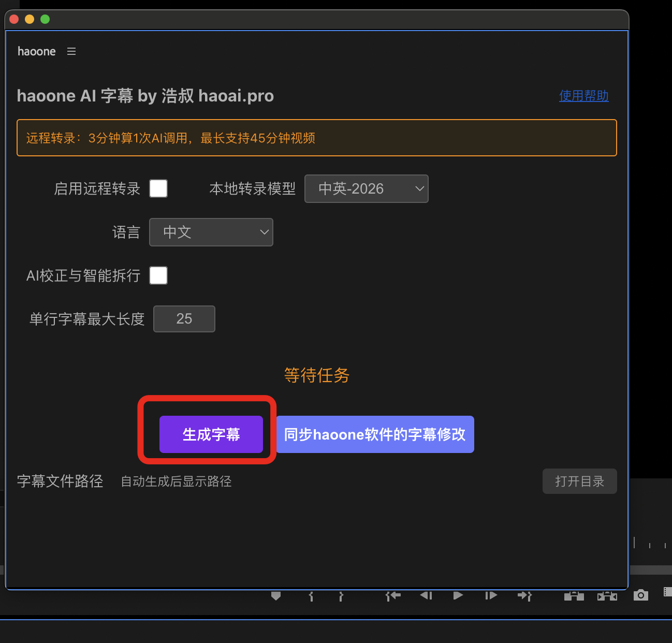Click the Step Back one frame icon
The image size is (672, 643).
(x=426, y=596)
